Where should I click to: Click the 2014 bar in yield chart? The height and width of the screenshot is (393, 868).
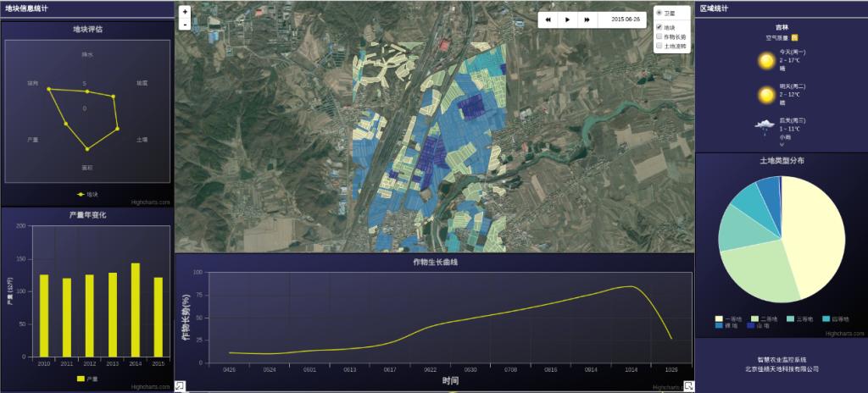(x=135, y=309)
